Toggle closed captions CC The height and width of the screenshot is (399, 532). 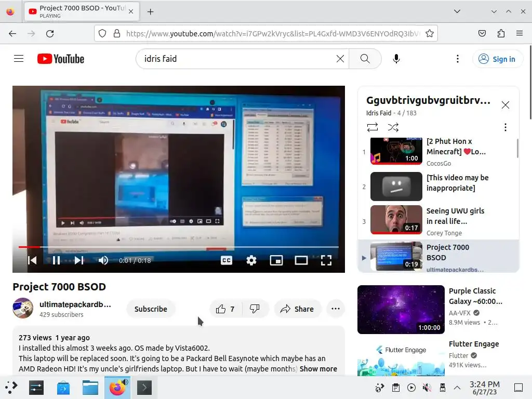point(227,260)
